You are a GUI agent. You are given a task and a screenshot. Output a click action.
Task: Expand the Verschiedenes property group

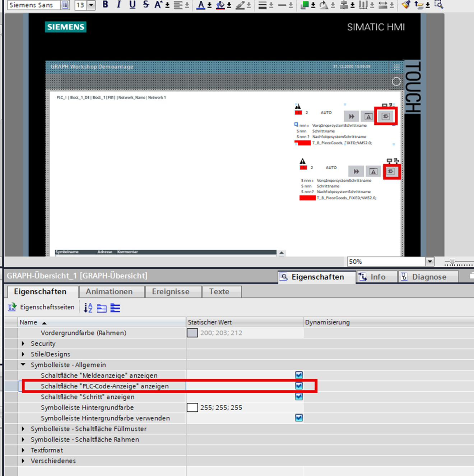click(23, 461)
